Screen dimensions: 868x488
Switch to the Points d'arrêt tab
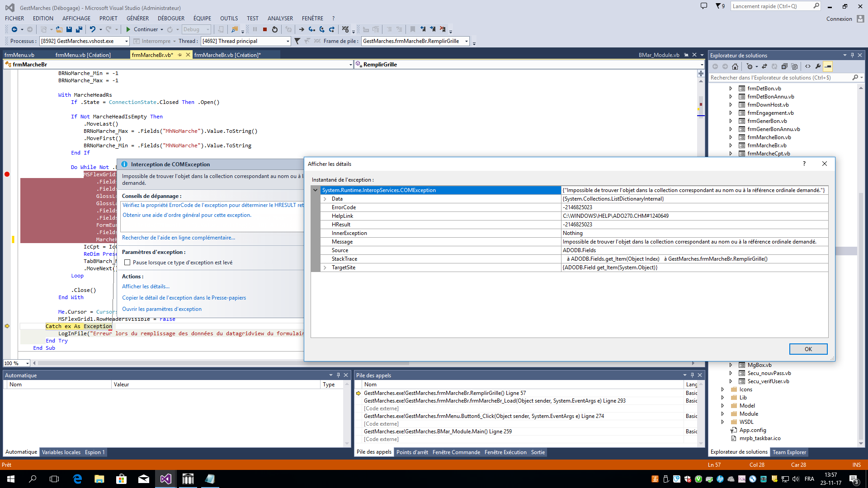click(x=412, y=452)
